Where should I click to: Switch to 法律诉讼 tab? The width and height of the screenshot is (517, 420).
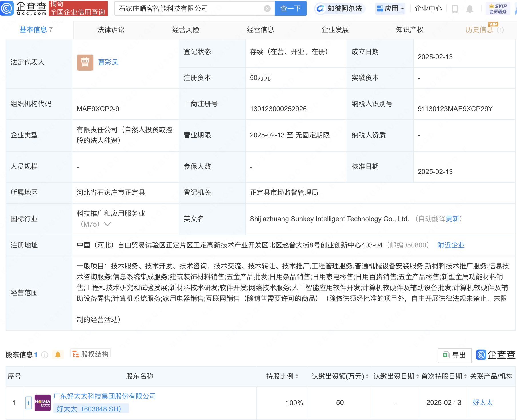111,30
